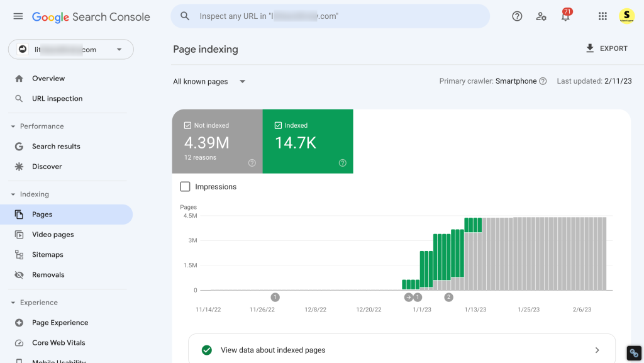Show help for Indexed card

point(343,163)
